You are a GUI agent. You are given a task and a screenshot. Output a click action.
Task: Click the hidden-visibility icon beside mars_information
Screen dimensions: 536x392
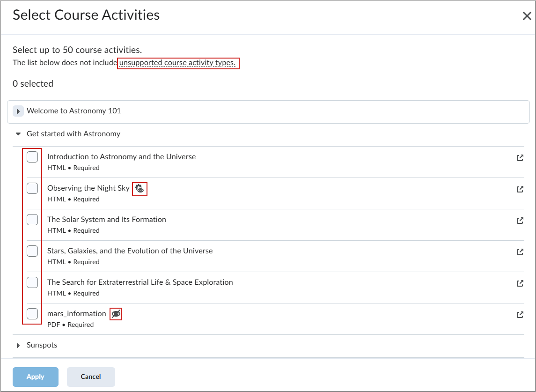coord(116,314)
